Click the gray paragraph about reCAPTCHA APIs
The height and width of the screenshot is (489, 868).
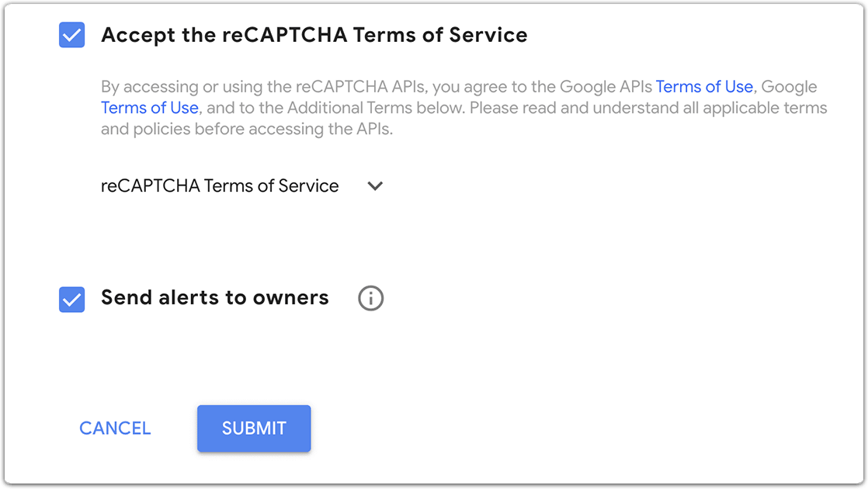click(464, 108)
